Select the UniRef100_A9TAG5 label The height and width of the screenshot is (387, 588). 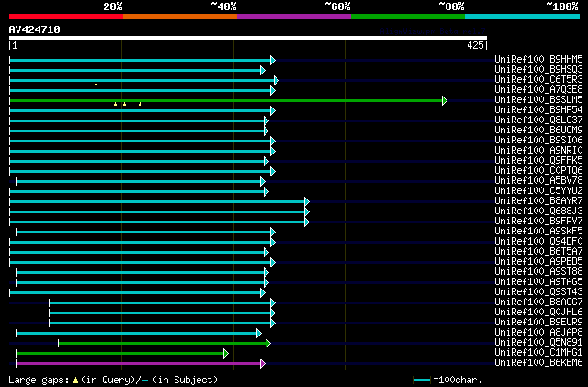pyautogui.click(x=538, y=282)
